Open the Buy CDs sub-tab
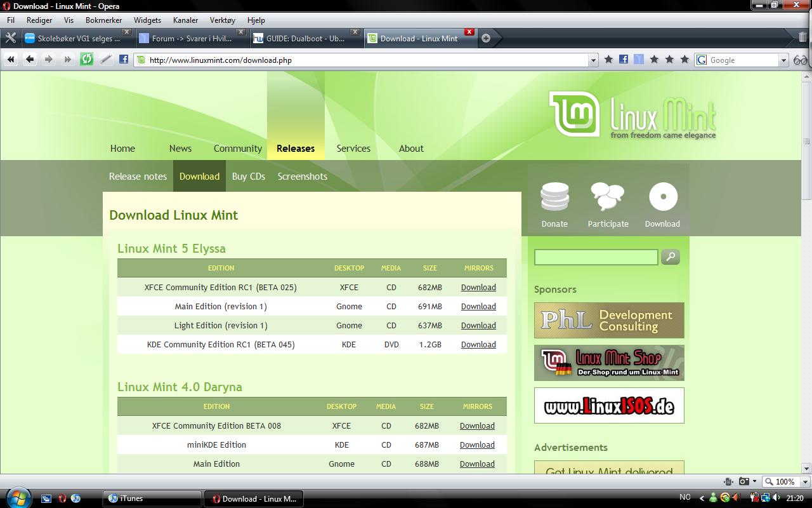Image resolution: width=812 pixels, height=508 pixels. click(249, 177)
